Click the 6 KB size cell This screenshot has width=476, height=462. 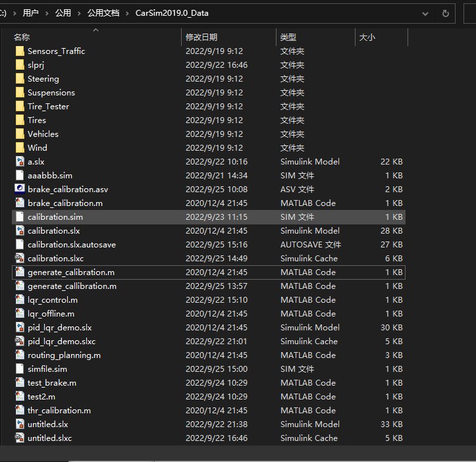pyautogui.click(x=394, y=258)
